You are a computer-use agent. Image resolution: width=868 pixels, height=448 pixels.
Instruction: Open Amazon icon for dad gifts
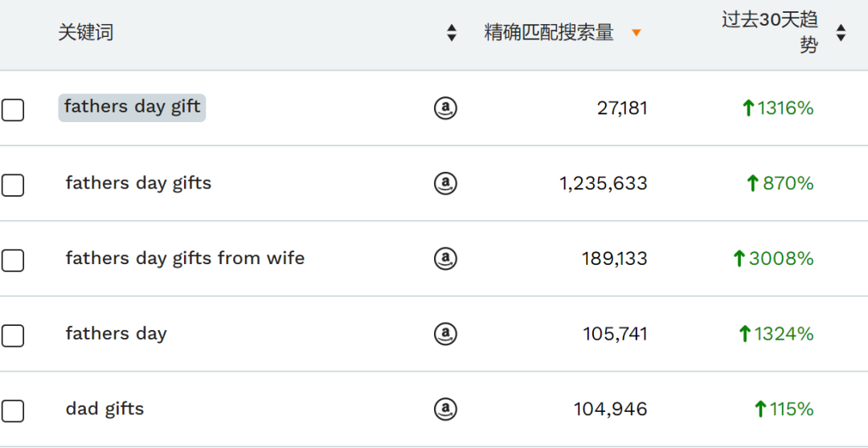(445, 409)
